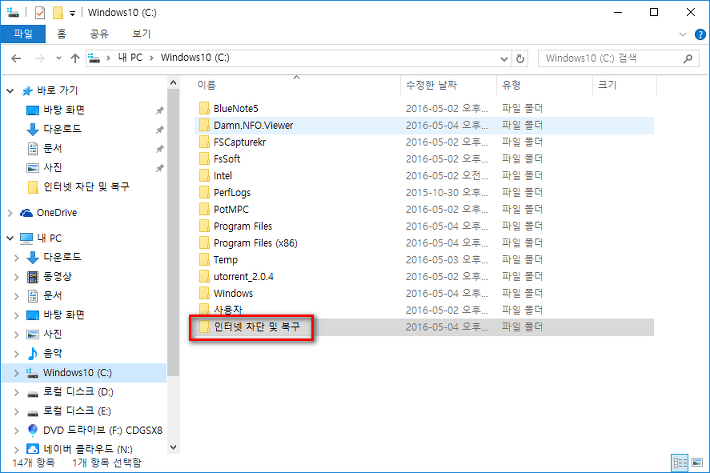Click the drive icon in the address bar
Image resolution: width=710 pixels, height=473 pixels.
(x=94, y=58)
